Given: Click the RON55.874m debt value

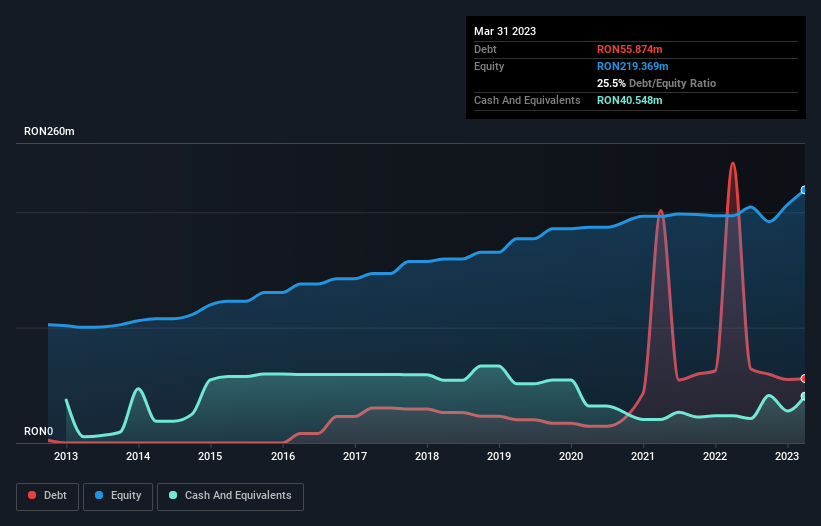Looking at the screenshot, I should pos(629,49).
